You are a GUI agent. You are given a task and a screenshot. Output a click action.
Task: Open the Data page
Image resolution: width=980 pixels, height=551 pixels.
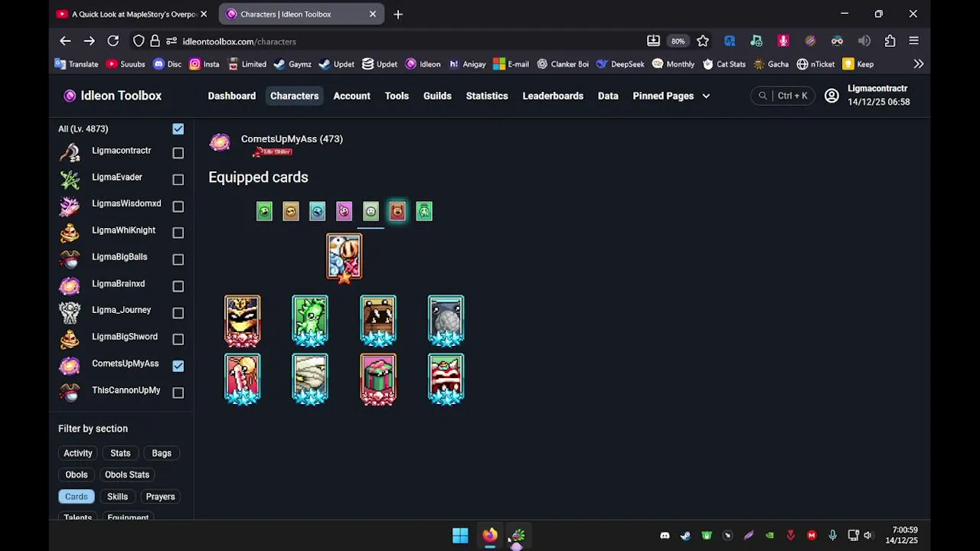click(608, 96)
